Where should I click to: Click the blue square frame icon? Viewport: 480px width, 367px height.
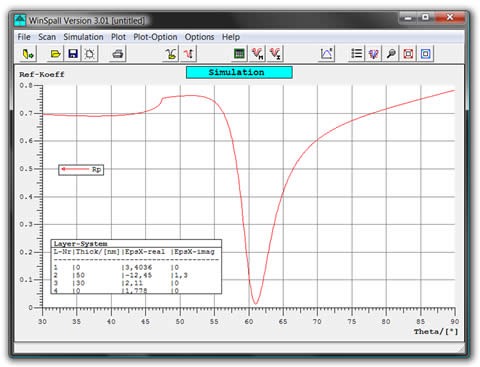(x=425, y=54)
